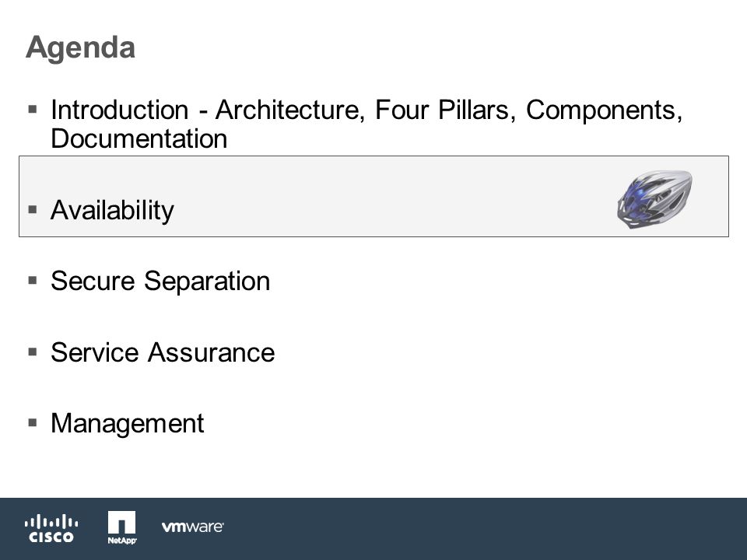
Task: Select the Availability agenda item text
Action: 112,211
